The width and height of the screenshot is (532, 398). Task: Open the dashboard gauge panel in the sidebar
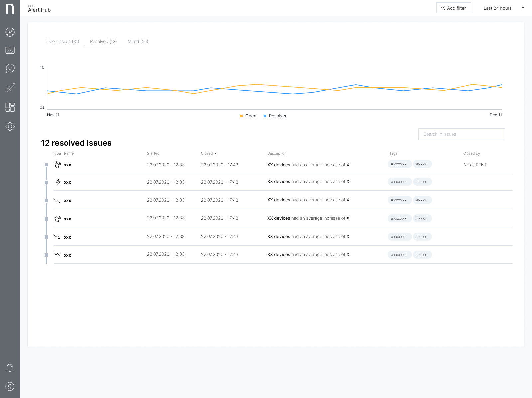coord(10,32)
